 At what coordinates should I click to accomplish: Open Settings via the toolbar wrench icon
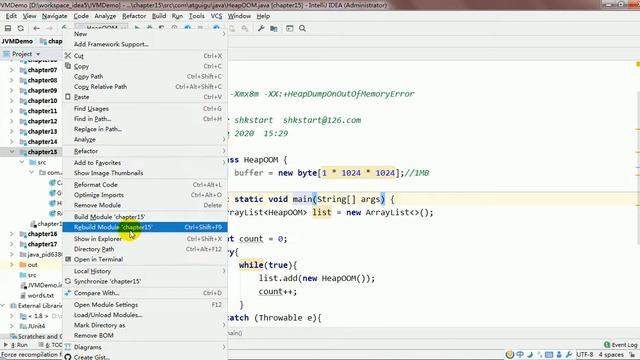[x=261, y=28]
